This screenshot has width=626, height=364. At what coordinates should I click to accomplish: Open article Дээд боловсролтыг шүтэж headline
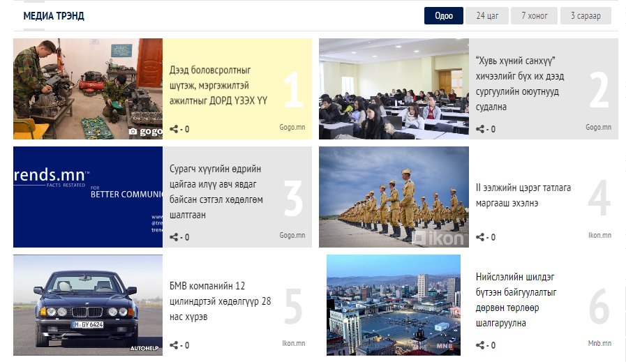click(x=218, y=85)
